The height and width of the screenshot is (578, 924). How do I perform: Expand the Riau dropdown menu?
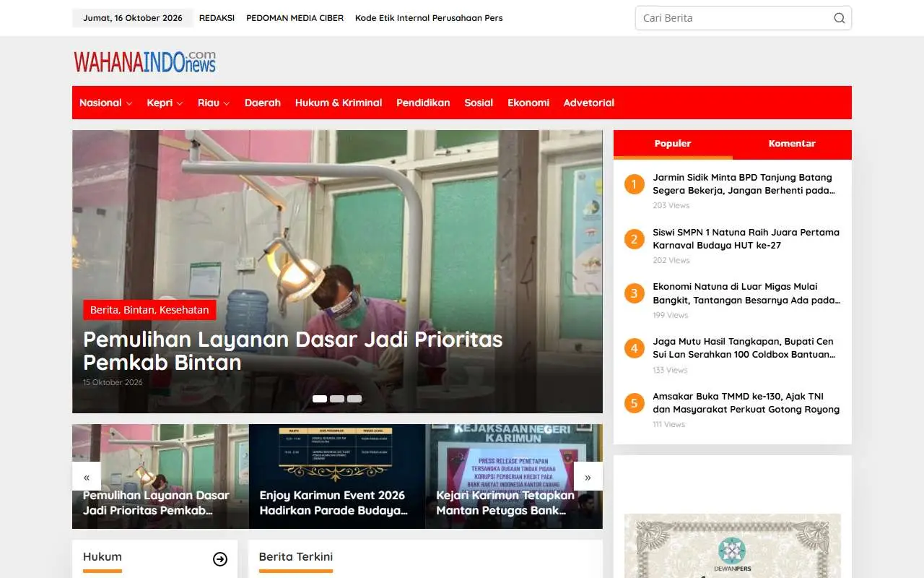click(x=214, y=103)
